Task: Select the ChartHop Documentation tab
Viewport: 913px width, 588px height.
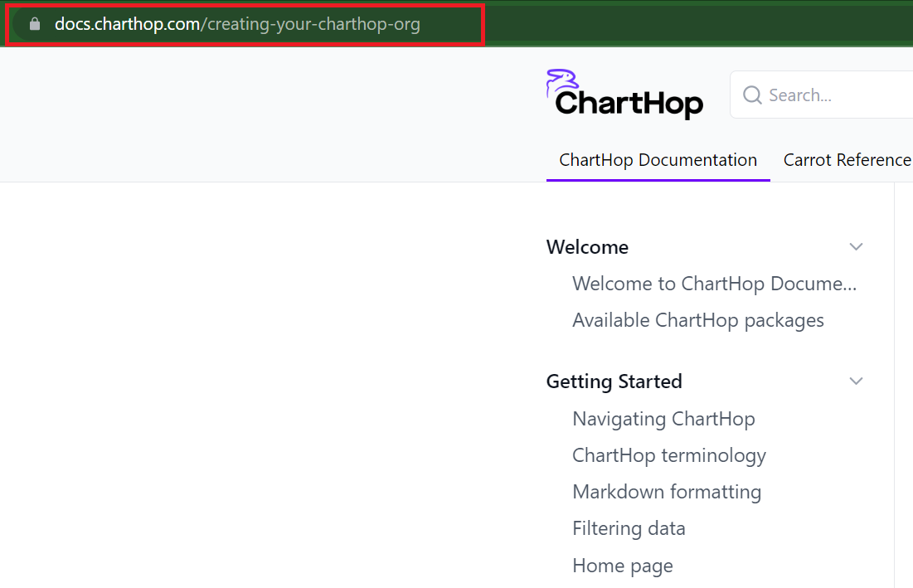Action: coord(657,159)
